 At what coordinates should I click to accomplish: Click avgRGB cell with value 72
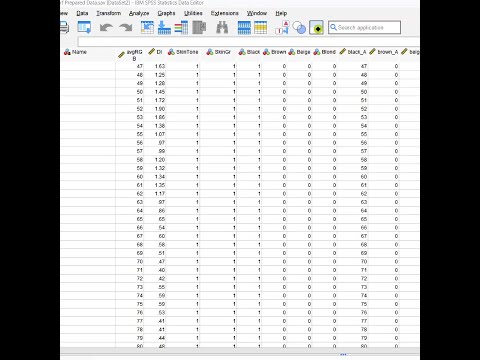(130, 279)
